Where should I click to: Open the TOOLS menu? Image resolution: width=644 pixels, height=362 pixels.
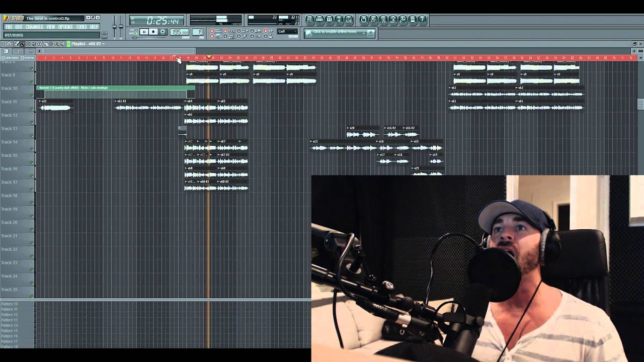click(82, 27)
